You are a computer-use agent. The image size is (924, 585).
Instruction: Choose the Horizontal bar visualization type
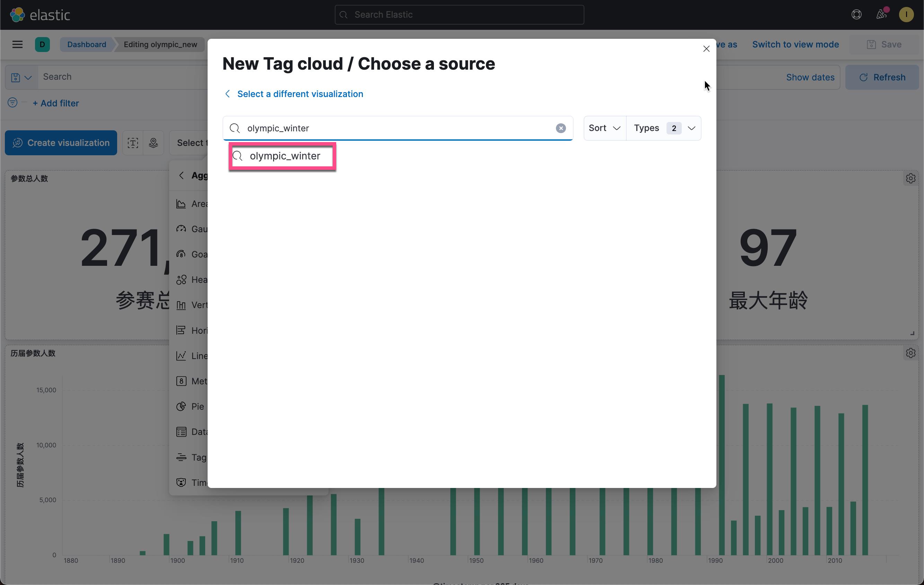192,330
